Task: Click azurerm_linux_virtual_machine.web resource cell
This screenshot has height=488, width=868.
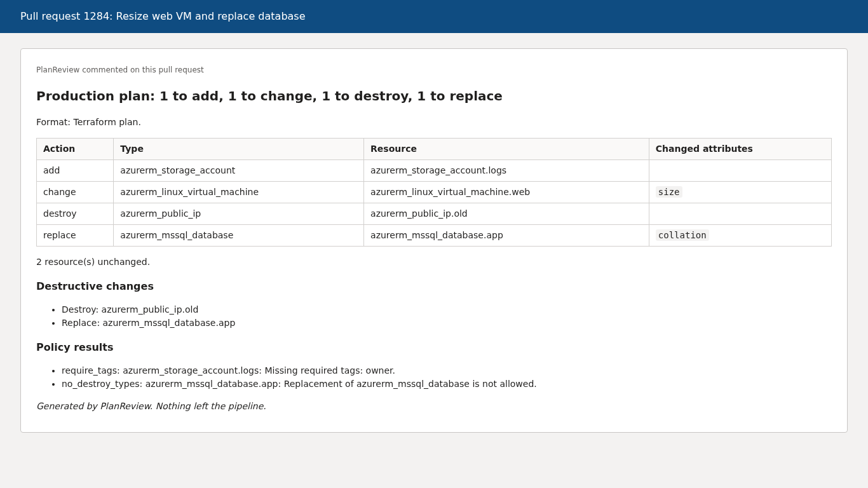Action: pos(506,192)
